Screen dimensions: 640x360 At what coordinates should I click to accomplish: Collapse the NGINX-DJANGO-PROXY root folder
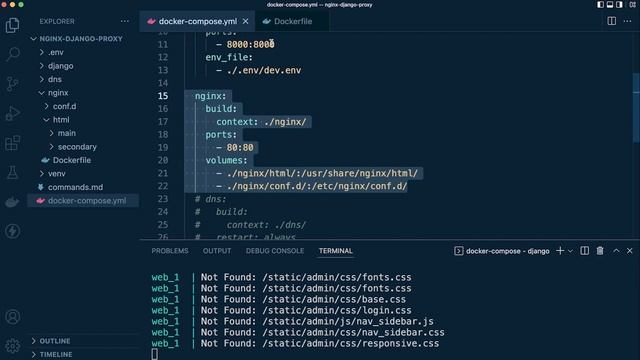coord(81,39)
